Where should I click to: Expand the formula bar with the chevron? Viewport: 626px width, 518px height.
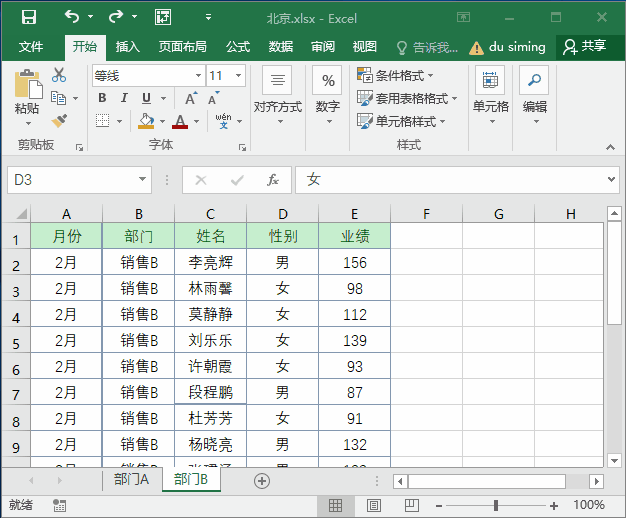click(x=611, y=179)
